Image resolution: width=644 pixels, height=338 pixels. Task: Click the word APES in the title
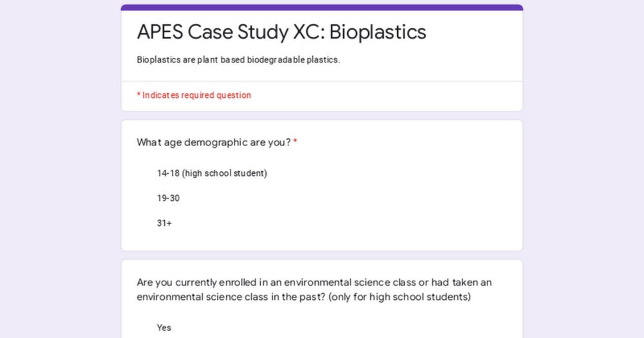click(x=160, y=32)
